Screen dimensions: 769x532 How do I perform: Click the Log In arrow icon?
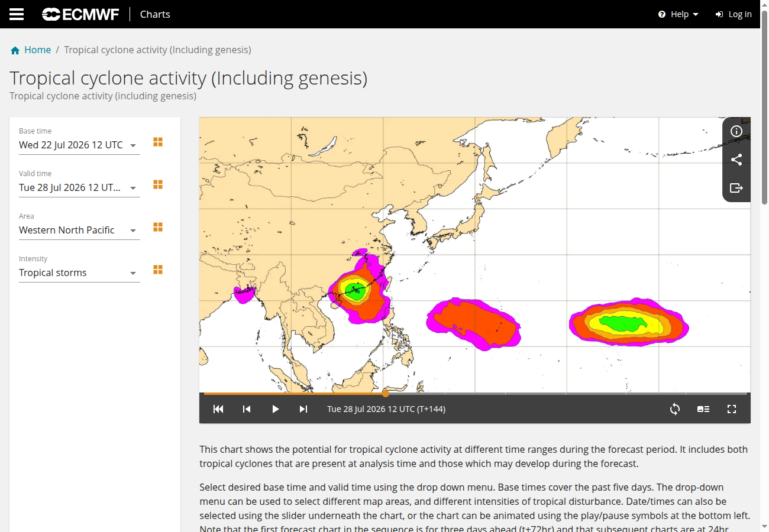(x=719, y=14)
